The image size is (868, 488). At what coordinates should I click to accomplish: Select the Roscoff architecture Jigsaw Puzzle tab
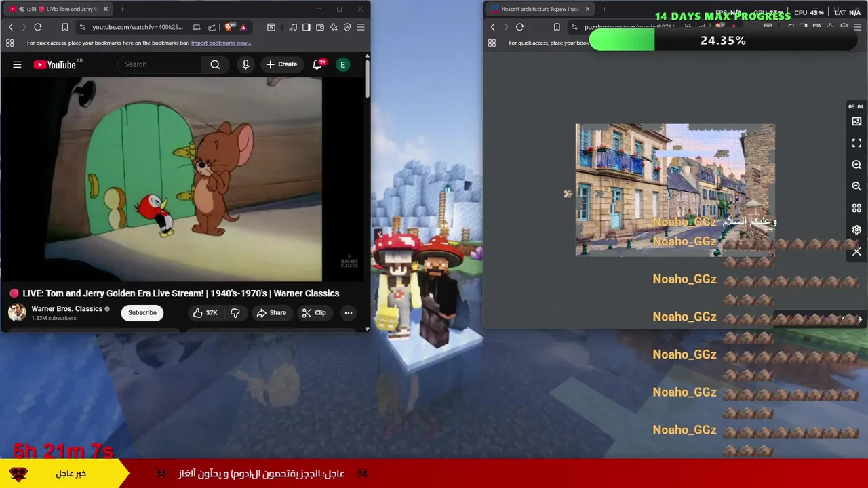coord(539,9)
